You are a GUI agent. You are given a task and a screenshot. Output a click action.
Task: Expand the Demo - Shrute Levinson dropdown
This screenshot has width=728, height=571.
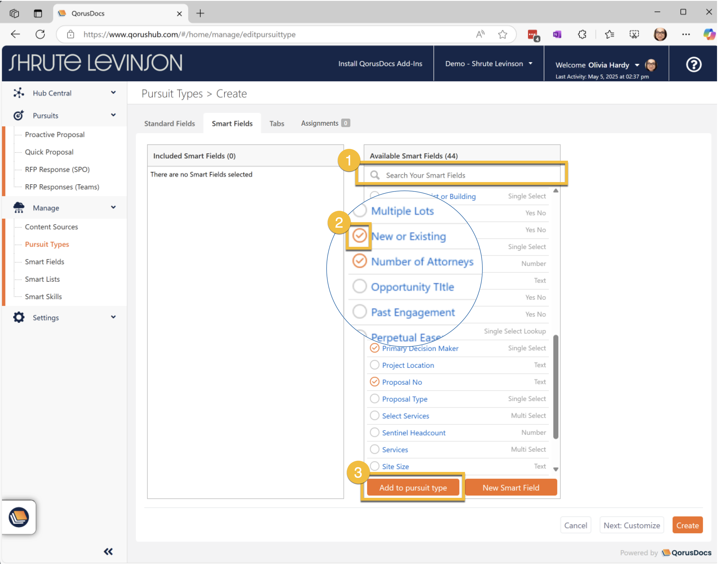point(489,64)
